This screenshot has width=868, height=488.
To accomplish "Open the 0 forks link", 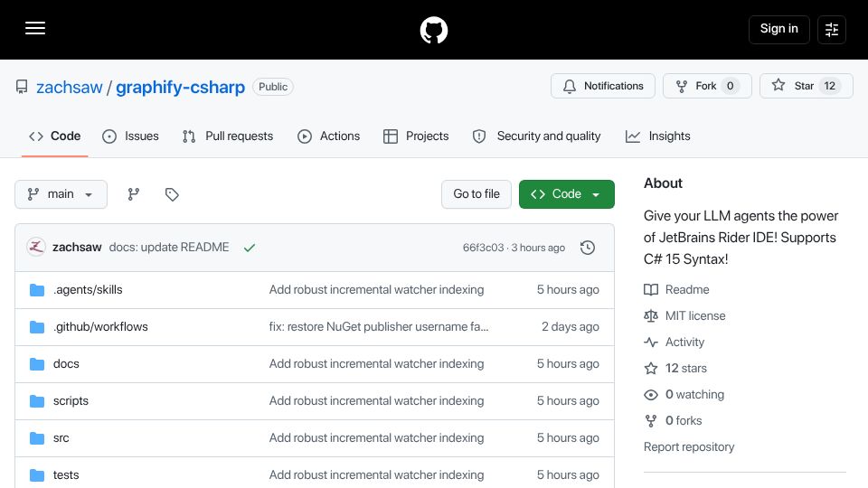I will coord(673,421).
